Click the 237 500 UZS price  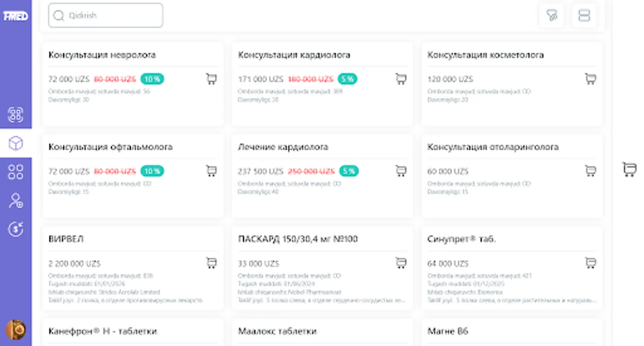click(261, 171)
